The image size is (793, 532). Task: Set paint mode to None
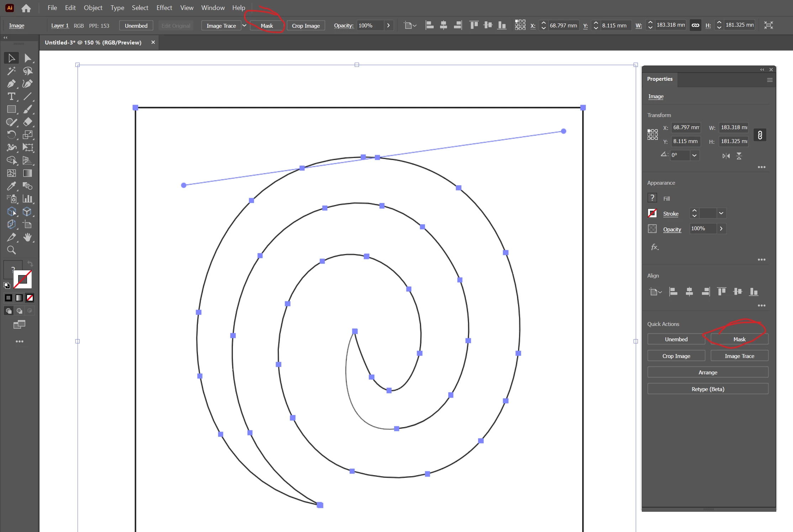[x=30, y=298]
